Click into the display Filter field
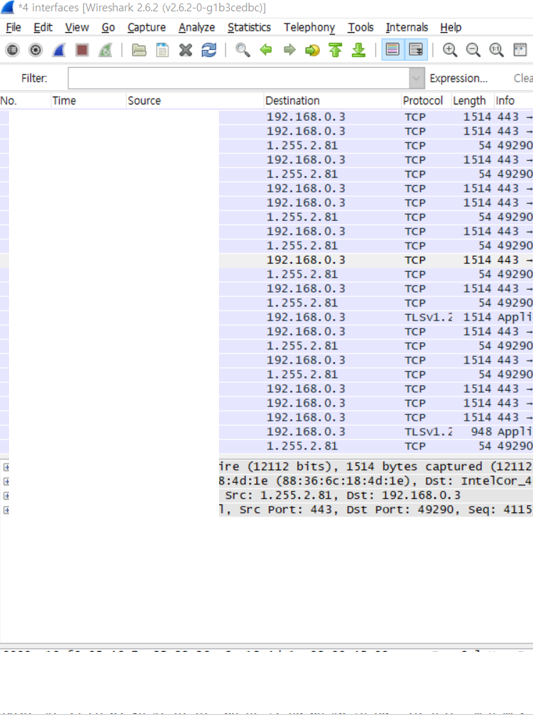 238,78
